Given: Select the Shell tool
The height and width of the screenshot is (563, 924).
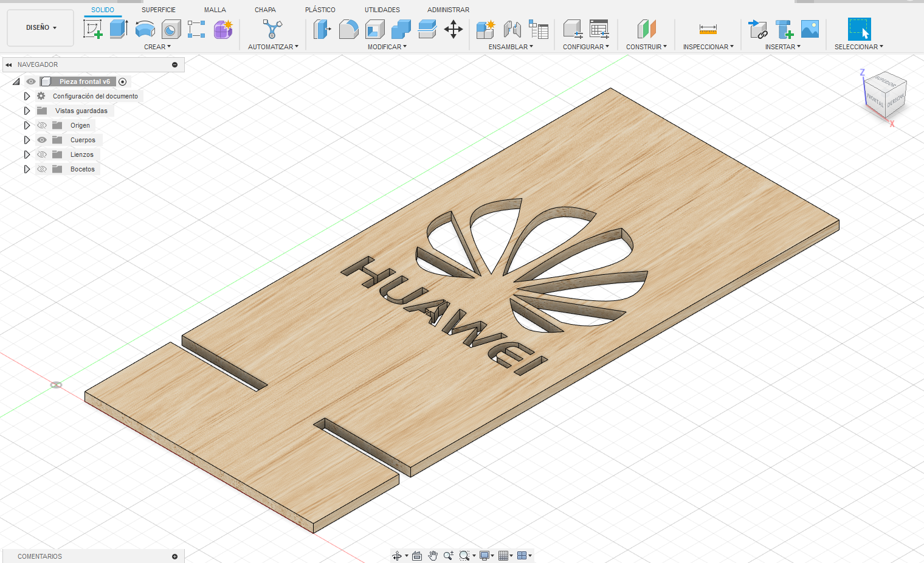Looking at the screenshot, I should pyautogui.click(x=374, y=29).
